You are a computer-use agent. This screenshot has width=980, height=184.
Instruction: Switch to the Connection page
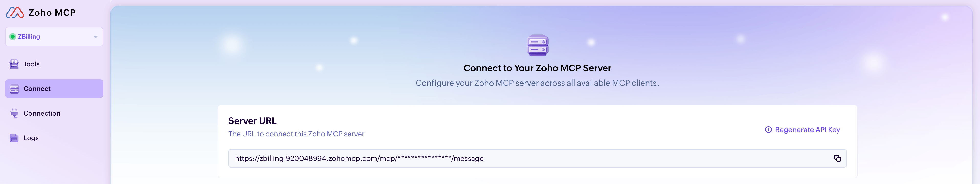coord(42,113)
